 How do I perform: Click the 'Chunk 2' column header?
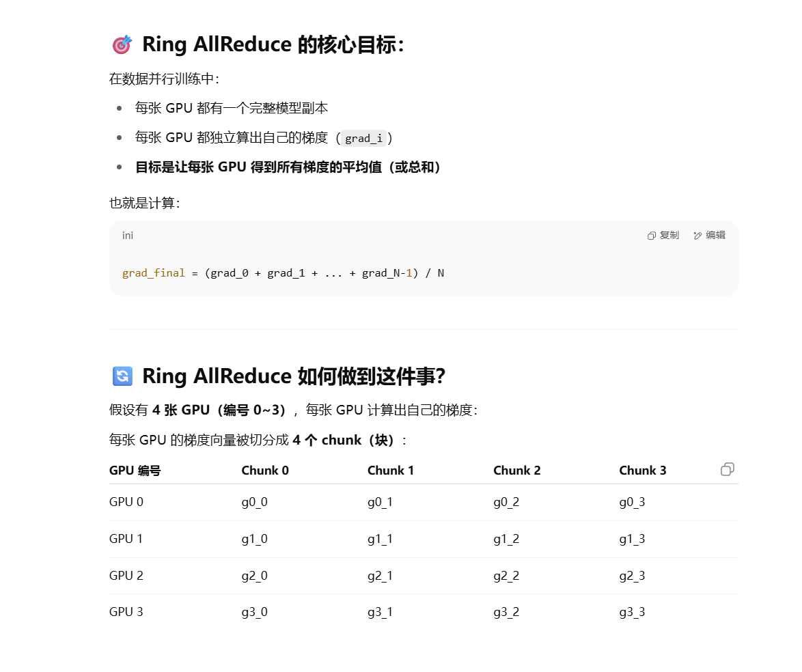click(516, 471)
